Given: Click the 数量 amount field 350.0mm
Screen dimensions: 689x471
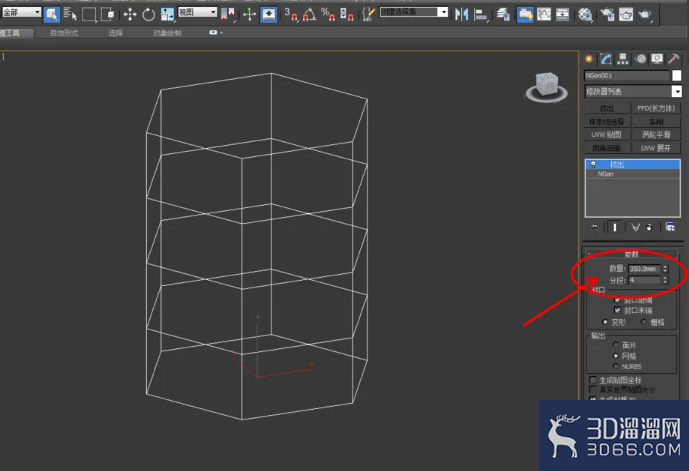Looking at the screenshot, I should click(644, 269).
